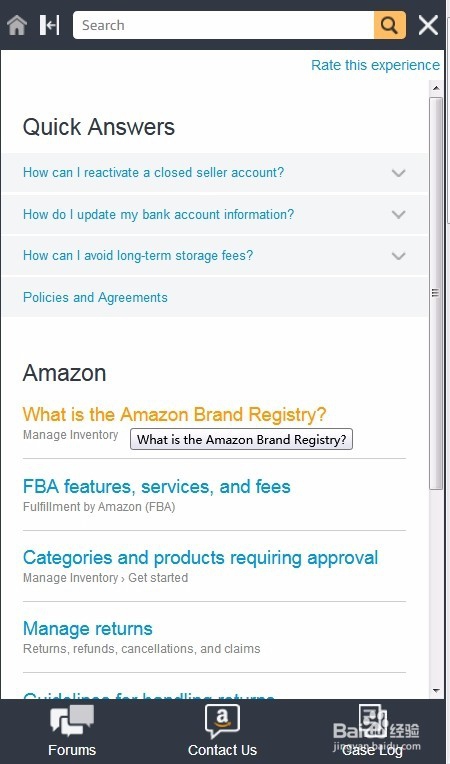
Task: Collapse the help panel with arrow-bar icon
Action: (49, 25)
